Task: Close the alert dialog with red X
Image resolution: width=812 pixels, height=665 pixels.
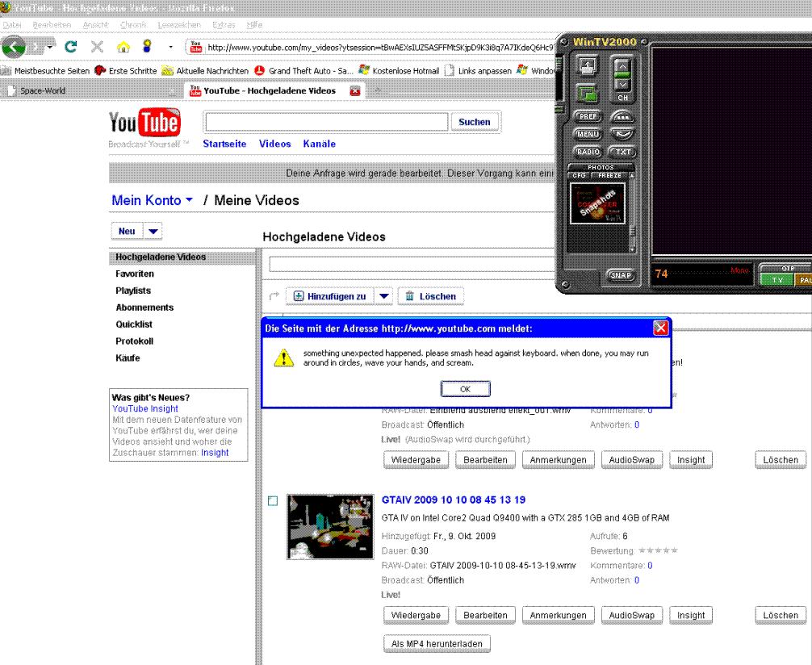Action: [660, 328]
